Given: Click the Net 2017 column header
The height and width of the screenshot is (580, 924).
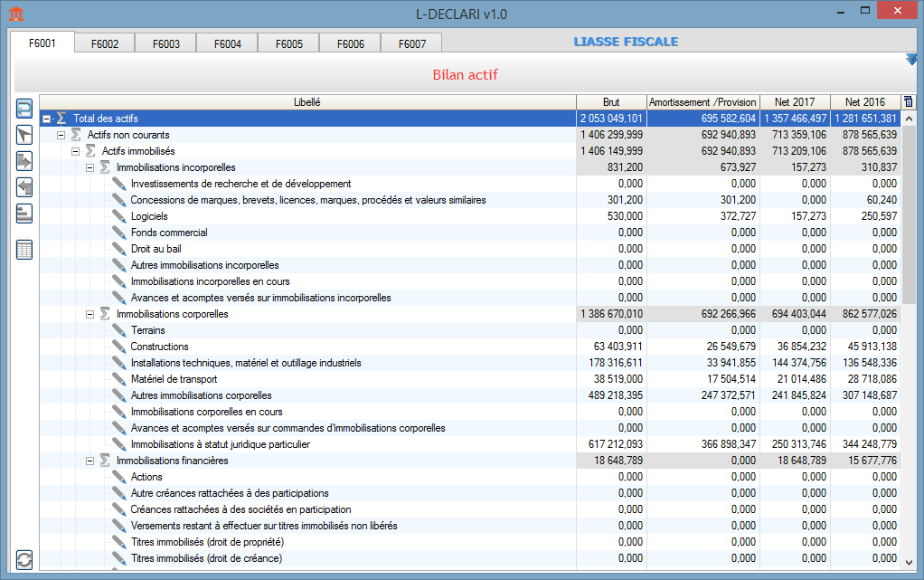Looking at the screenshot, I should (x=795, y=102).
